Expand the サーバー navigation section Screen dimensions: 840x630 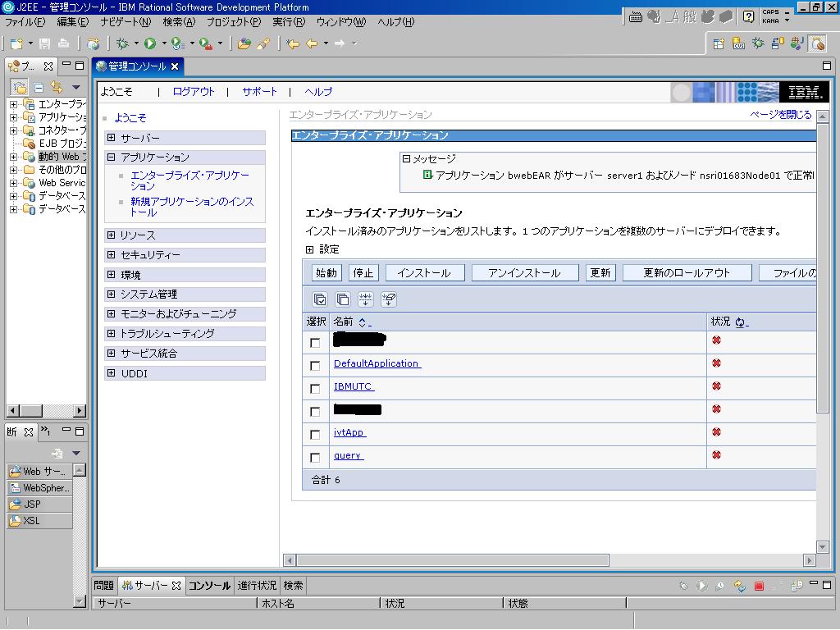pyautogui.click(x=112, y=138)
